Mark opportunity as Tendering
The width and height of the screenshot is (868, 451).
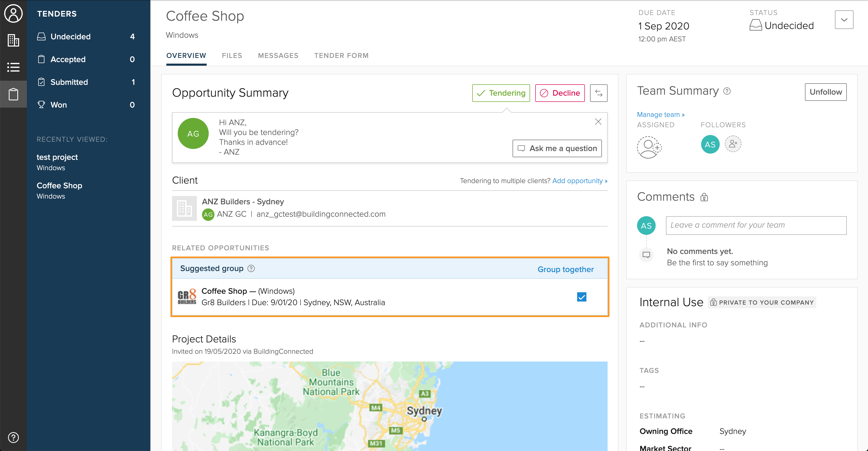(x=501, y=93)
